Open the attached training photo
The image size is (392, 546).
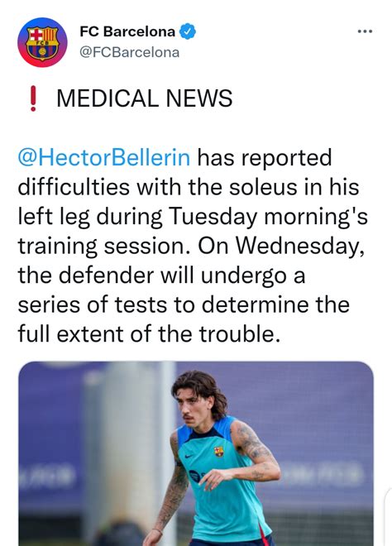[196, 453]
